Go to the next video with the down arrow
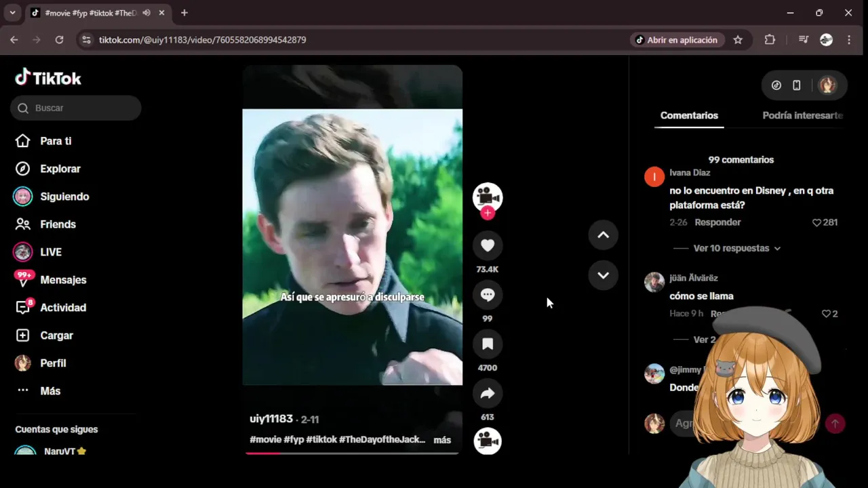The height and width of the screenshot is (488, 868). click(603, 275)
